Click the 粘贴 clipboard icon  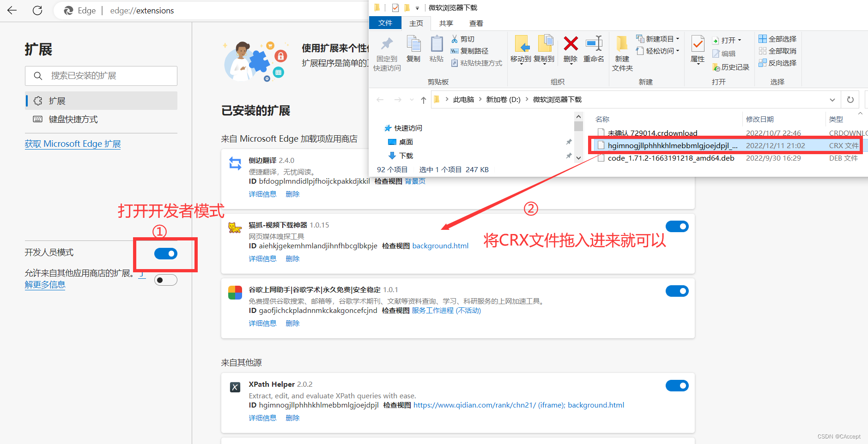click(x=437, y=43)
